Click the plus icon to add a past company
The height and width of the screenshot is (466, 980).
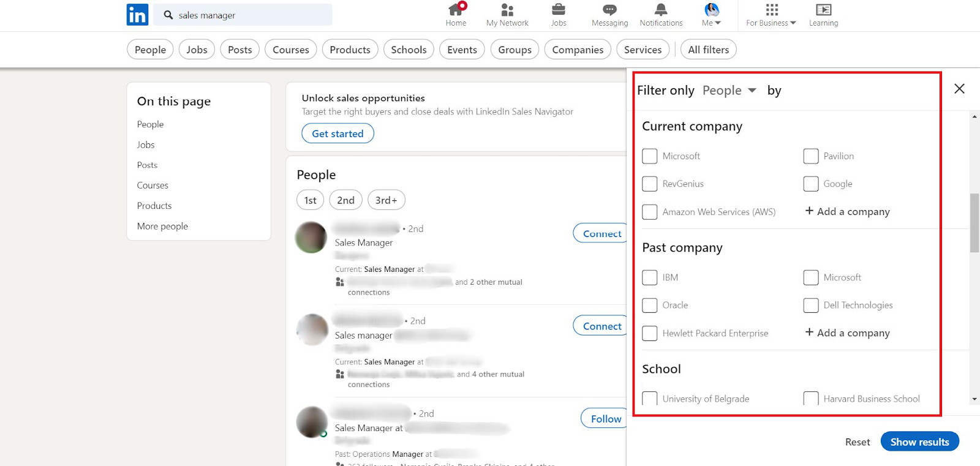(x=809, y=332)
